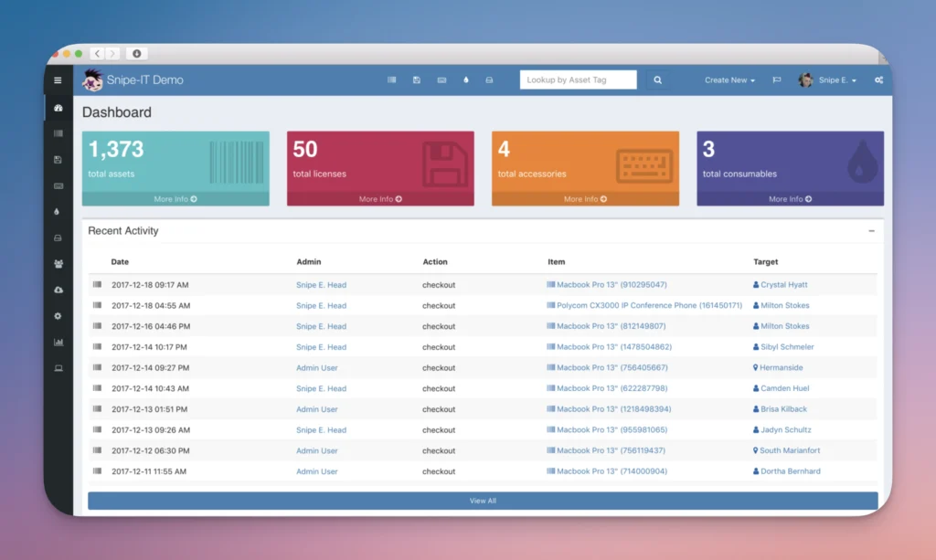Toggle the hamburger sidebar menu
The image size is (936, 560).
click(58, 80)
